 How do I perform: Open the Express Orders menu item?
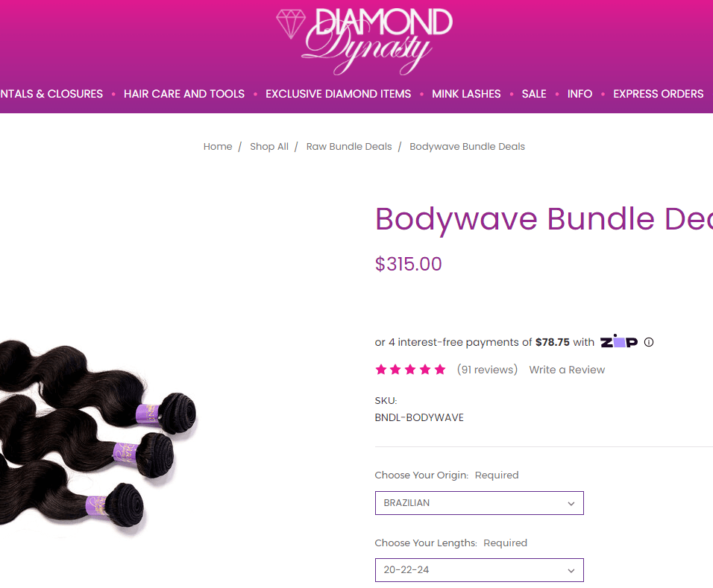click(x=658, y=94)
